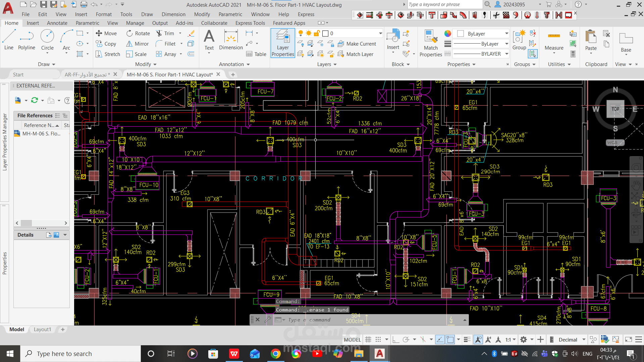Screen dimensions: 644x362
Task: Toggle object snap tracking in status bar
Action: [440, 340]
